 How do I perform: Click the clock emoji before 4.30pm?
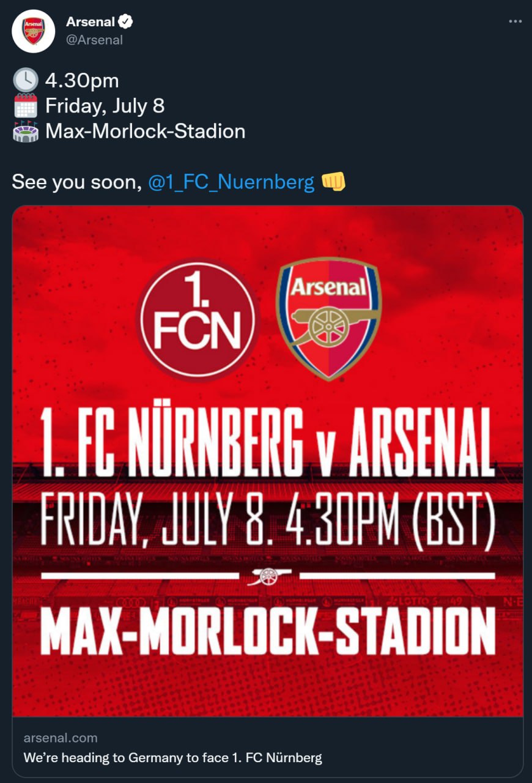(x=25, y=80)
